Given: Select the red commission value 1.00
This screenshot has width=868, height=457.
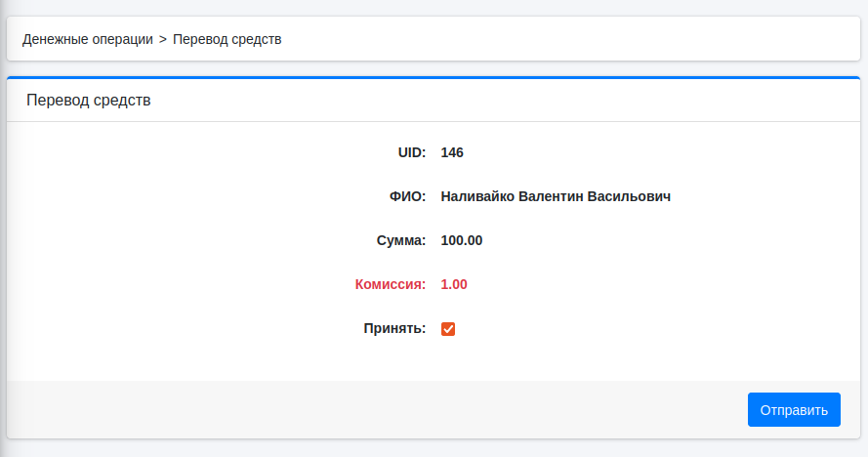Looking at the screenshot, I should 454,284.
